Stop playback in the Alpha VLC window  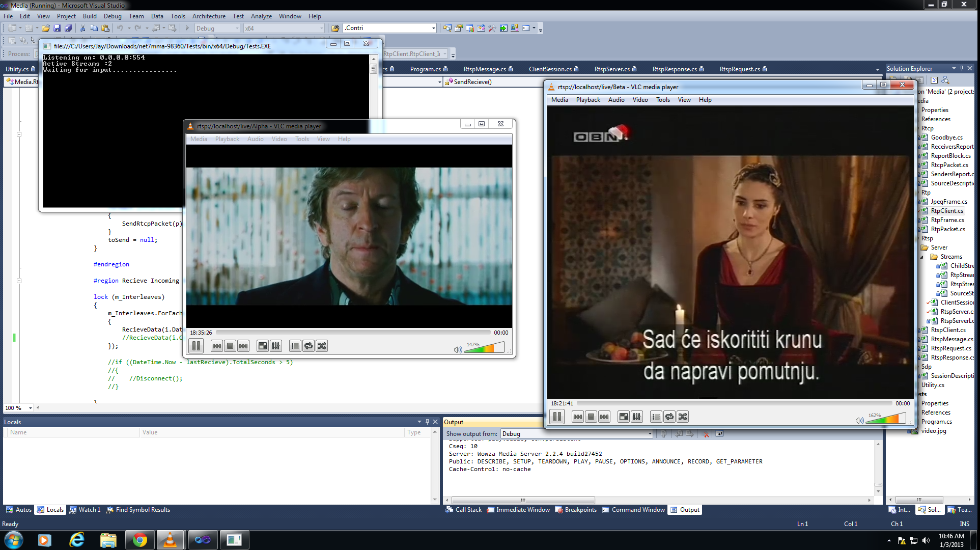tap(230, 346)
